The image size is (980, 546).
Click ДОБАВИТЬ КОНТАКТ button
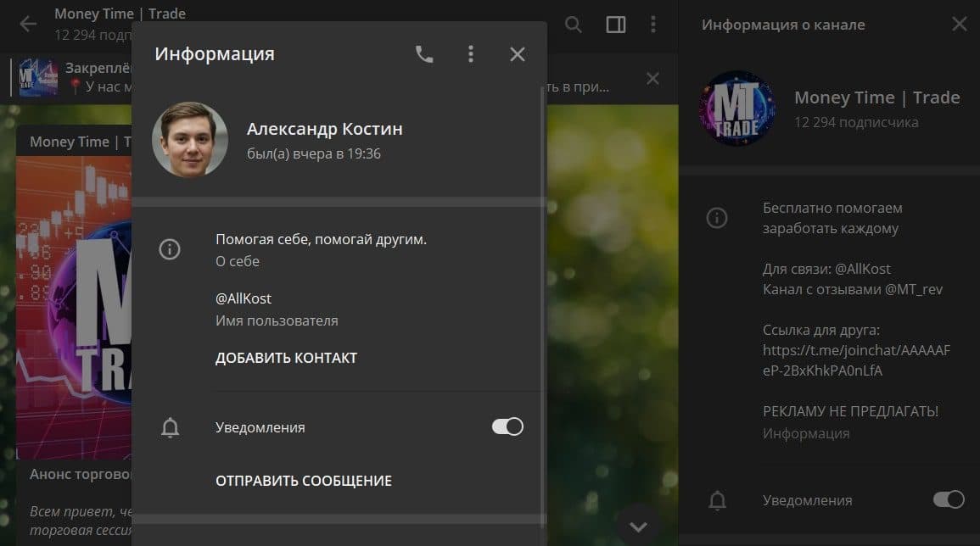tap(286, 358)
